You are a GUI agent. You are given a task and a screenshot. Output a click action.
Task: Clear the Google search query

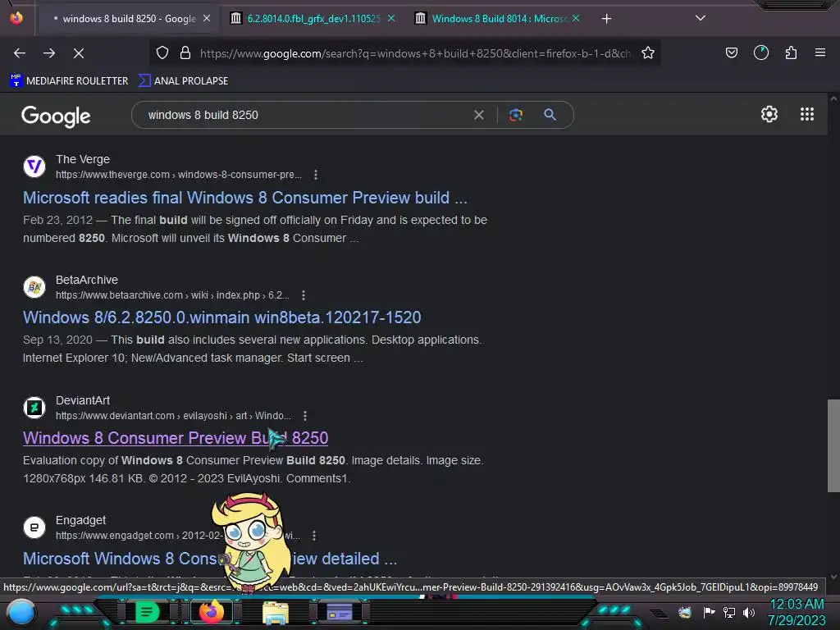click(x=479, y=115)
